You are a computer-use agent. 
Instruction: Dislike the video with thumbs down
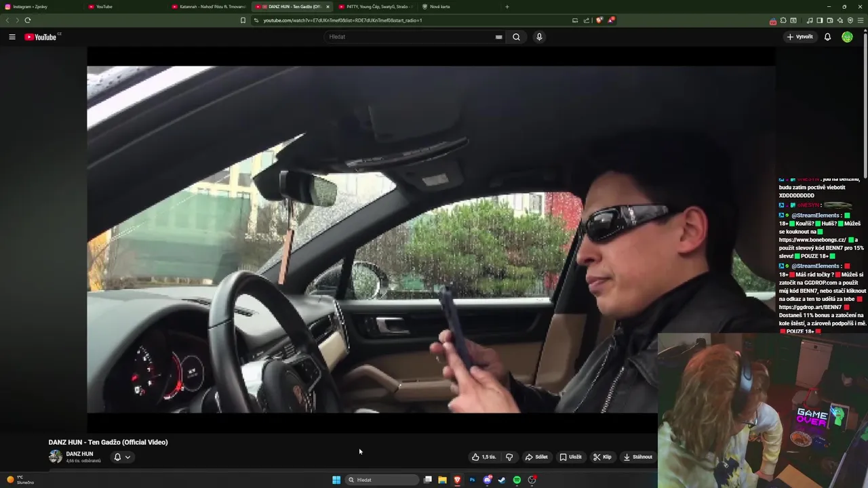click(x=509, y=457)
